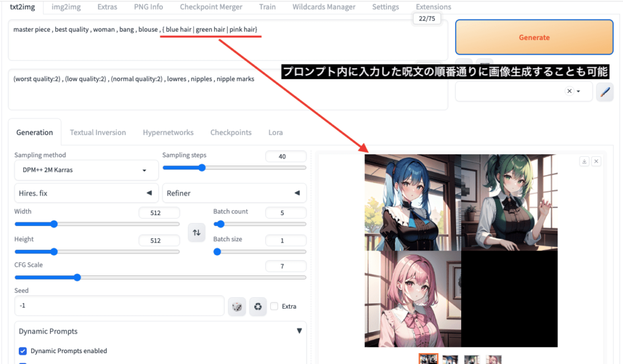Click the Batch size value field

tap(286, 241)
